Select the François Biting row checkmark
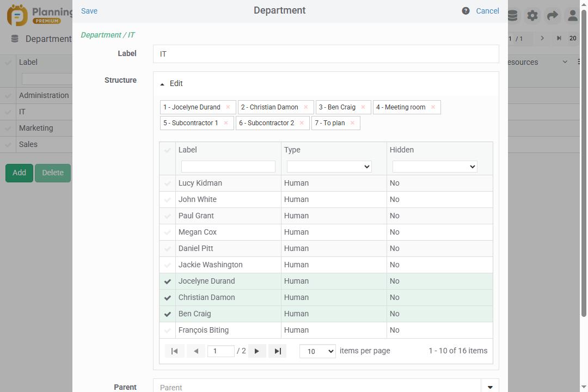This screenshot has width=588, height=392. pos(168,330)
